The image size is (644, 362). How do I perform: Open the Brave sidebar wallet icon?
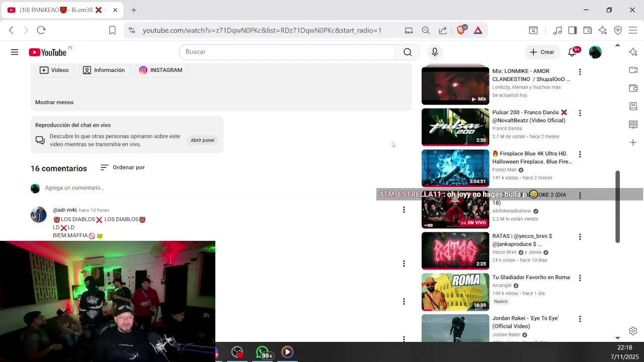click(633, 88)
